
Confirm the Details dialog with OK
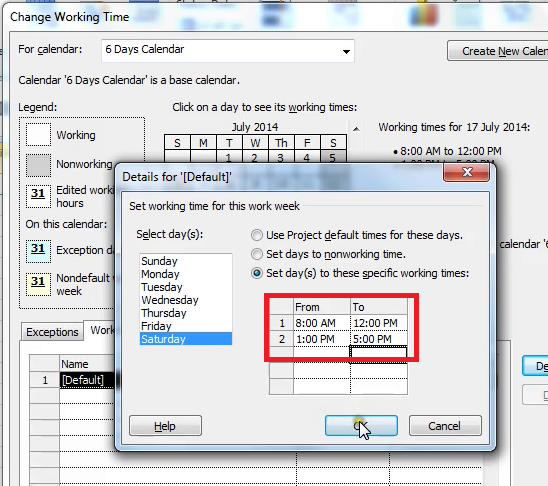tap(361, 426)
